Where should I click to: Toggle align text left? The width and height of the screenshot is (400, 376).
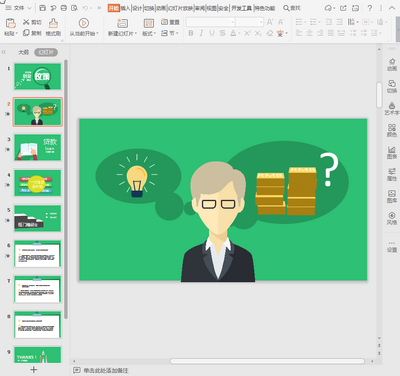(x=299, y=33)
